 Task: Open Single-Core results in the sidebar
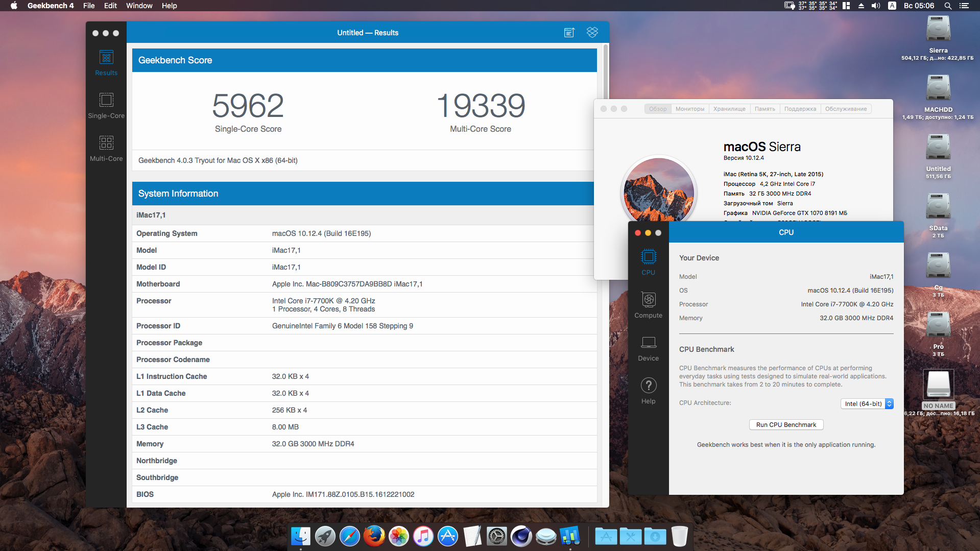pyautogui.click(x=106, y=106)
